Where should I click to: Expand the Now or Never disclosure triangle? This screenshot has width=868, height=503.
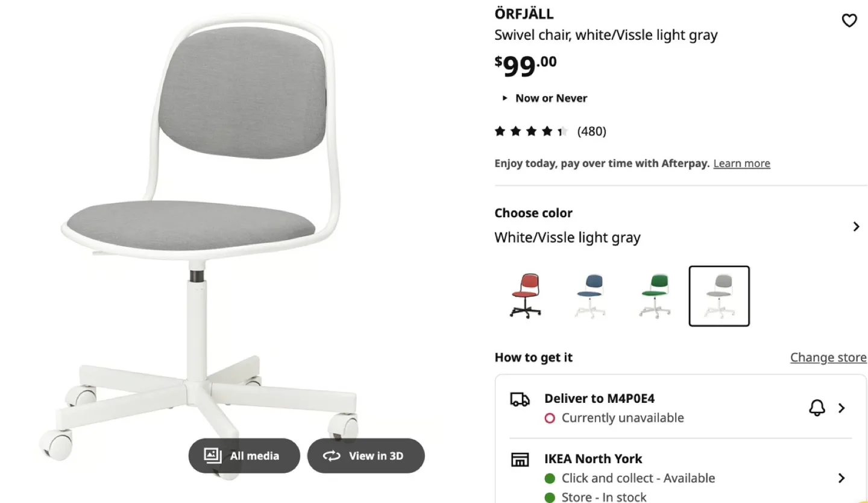(505, 98)
